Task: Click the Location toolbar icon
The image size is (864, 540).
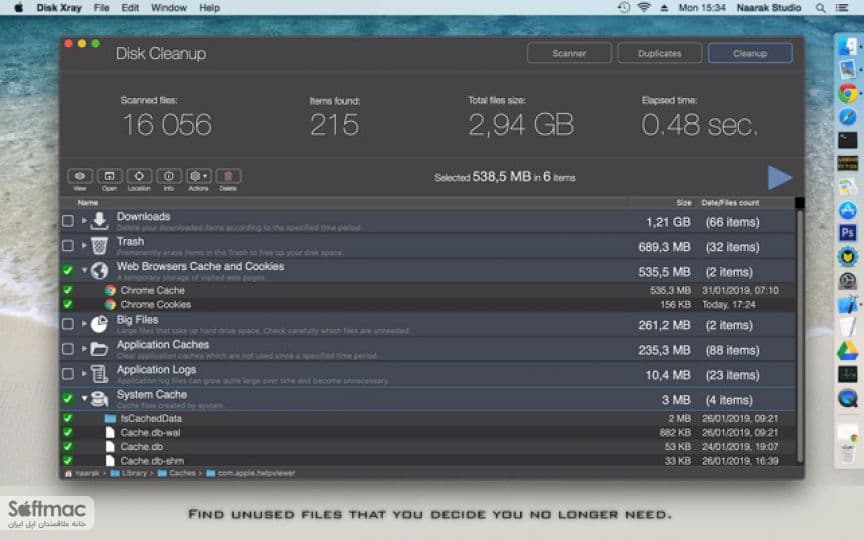Action: pyautogui.click(x=139, y=176)
